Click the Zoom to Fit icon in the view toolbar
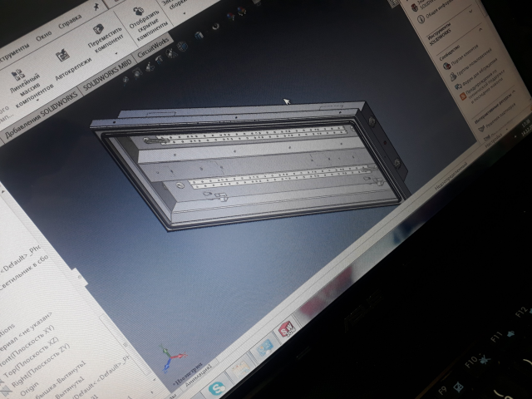 point(126,79)
